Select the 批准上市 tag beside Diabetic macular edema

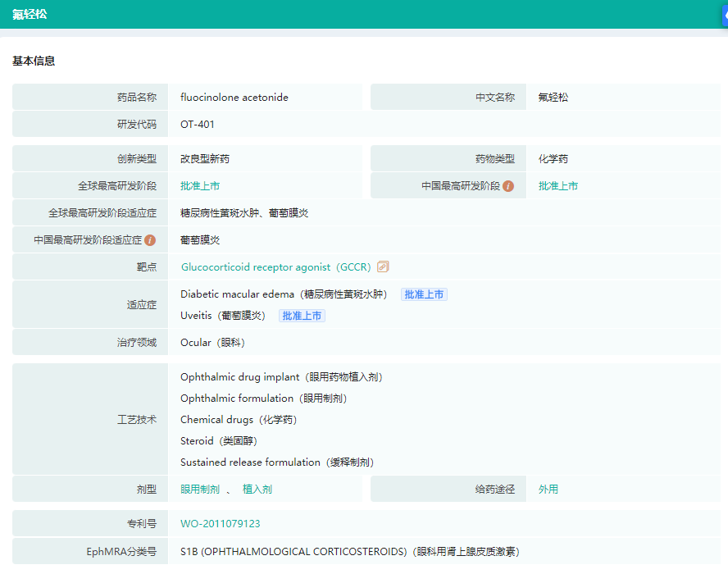tap(424, 294)
